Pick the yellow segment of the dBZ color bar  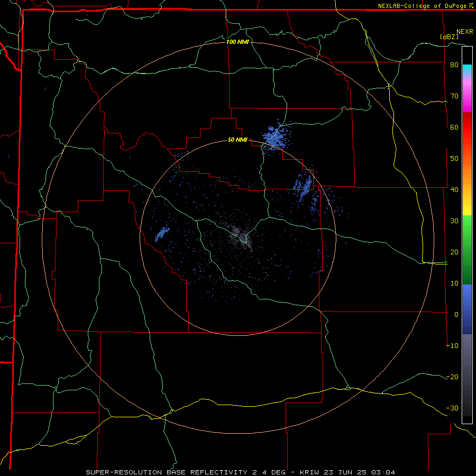coord(467,205)
